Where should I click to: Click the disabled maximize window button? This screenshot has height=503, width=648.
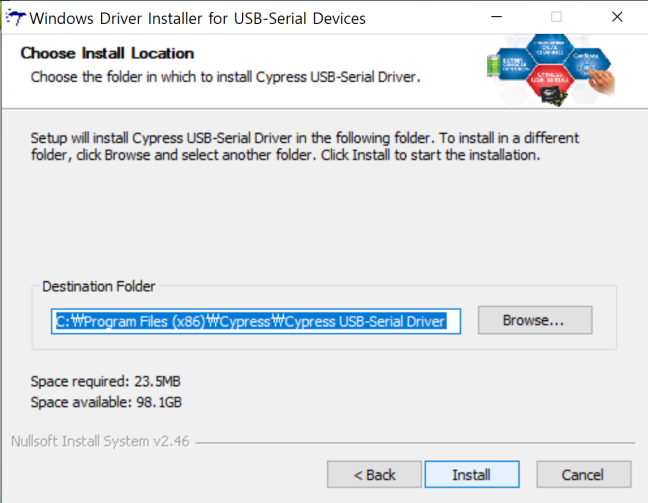(556, 17)
